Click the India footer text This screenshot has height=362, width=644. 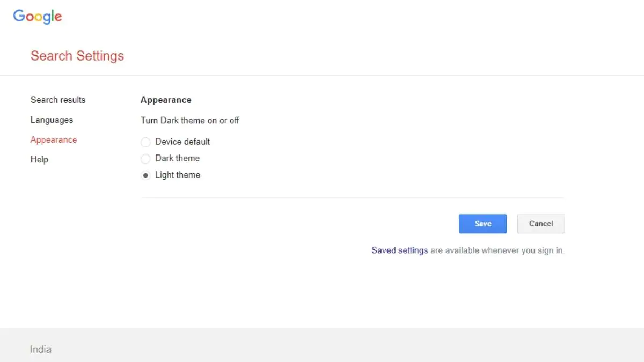click(x=41, y=349)
